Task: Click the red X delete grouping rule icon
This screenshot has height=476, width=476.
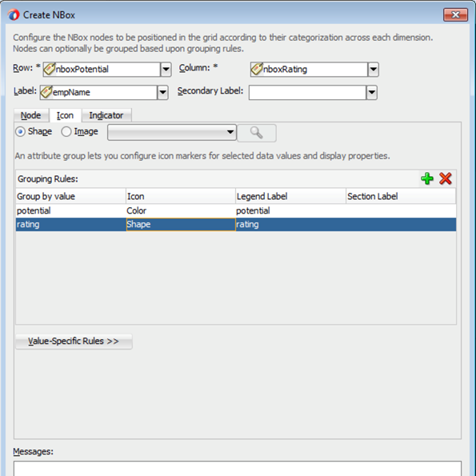Action: click(445, 178)
